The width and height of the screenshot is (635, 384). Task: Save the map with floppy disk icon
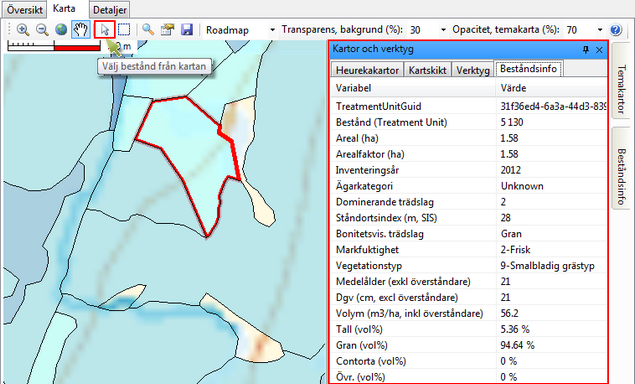187,30
